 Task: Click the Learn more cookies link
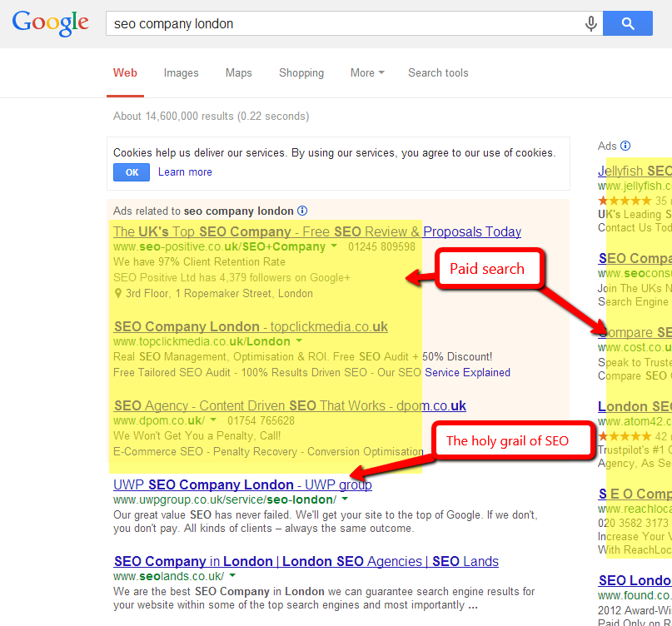coord(185,171)
